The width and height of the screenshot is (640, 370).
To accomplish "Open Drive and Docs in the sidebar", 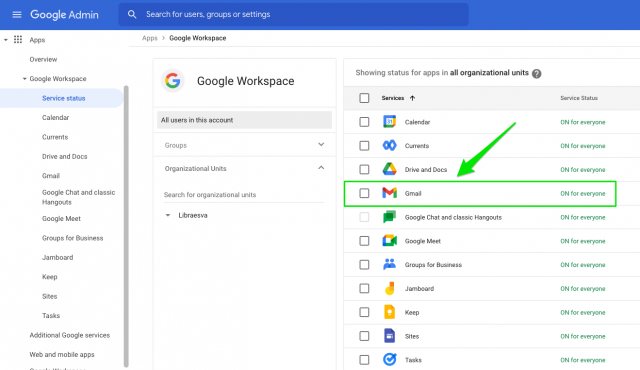I will pos(64,156).
